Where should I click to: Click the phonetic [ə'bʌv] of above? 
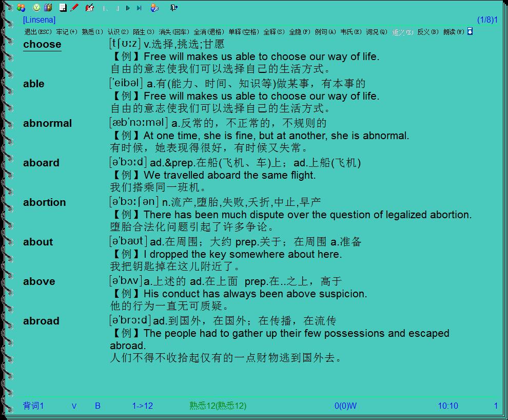126,281
